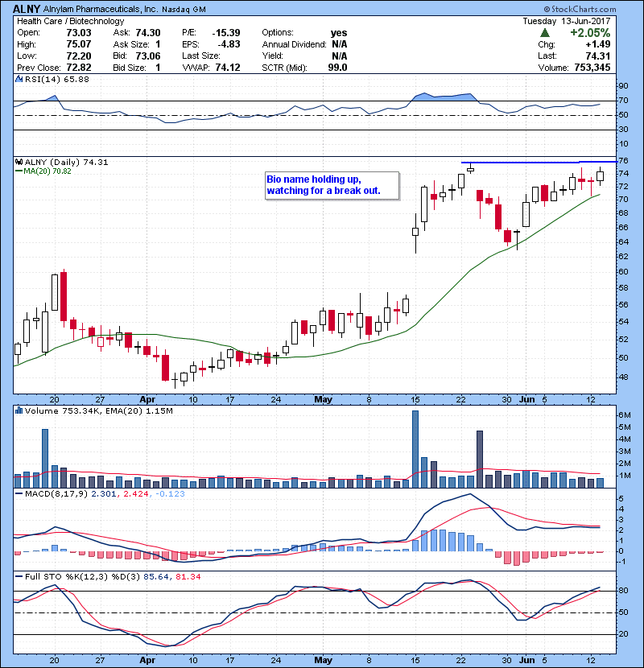Click the P/E value -15.39
This screenshot has height=668, width=644.
[226, 33]
